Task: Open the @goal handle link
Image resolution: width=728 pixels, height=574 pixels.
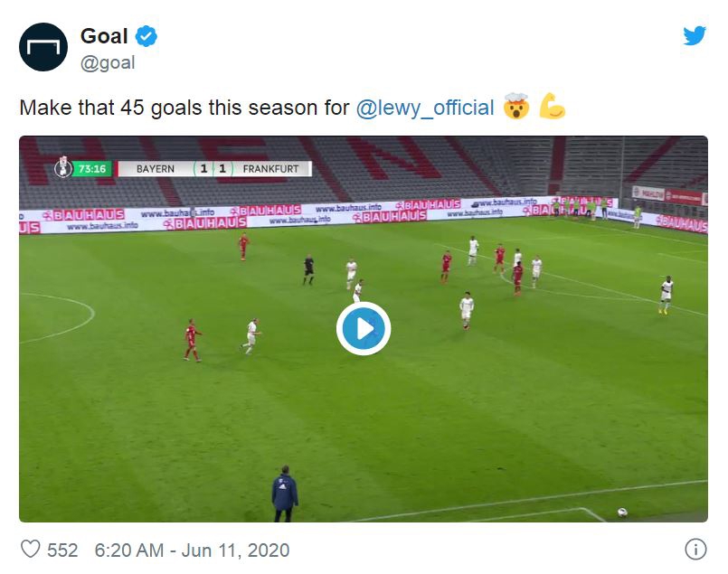Action: [108, 62]
